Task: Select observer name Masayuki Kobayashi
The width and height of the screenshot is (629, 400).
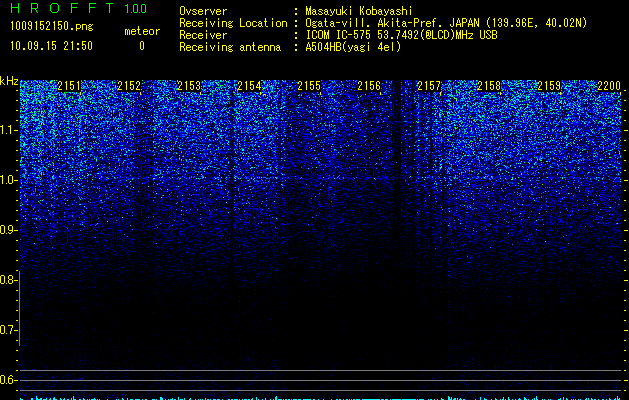Action: 359,11
